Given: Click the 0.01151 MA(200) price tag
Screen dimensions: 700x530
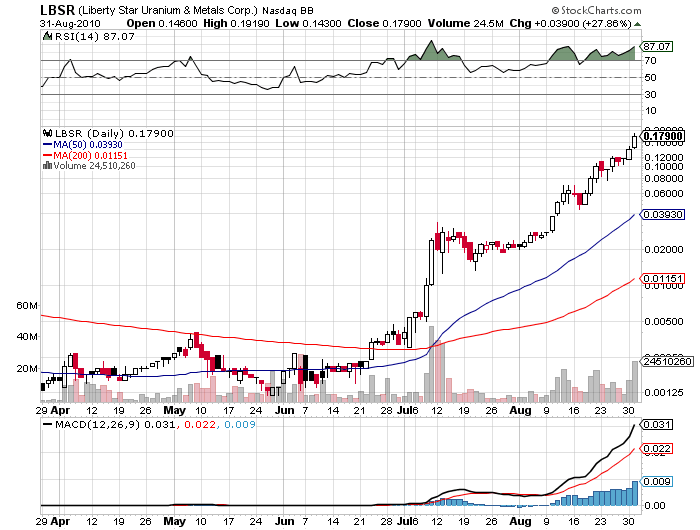Looking at the screenshot, I should pyautogui.click(x=662, y=279).
